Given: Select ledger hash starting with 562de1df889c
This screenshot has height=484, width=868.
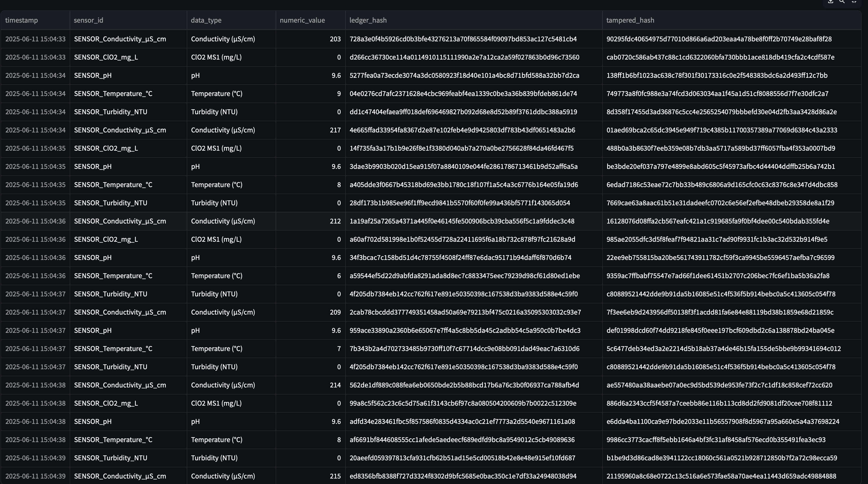Looking at the screenshot, I should [474, 385].
